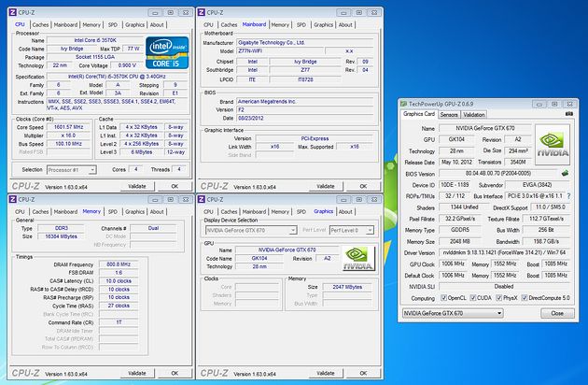Click OK in CPU-Z Graphics window

[x=363, y=374]
